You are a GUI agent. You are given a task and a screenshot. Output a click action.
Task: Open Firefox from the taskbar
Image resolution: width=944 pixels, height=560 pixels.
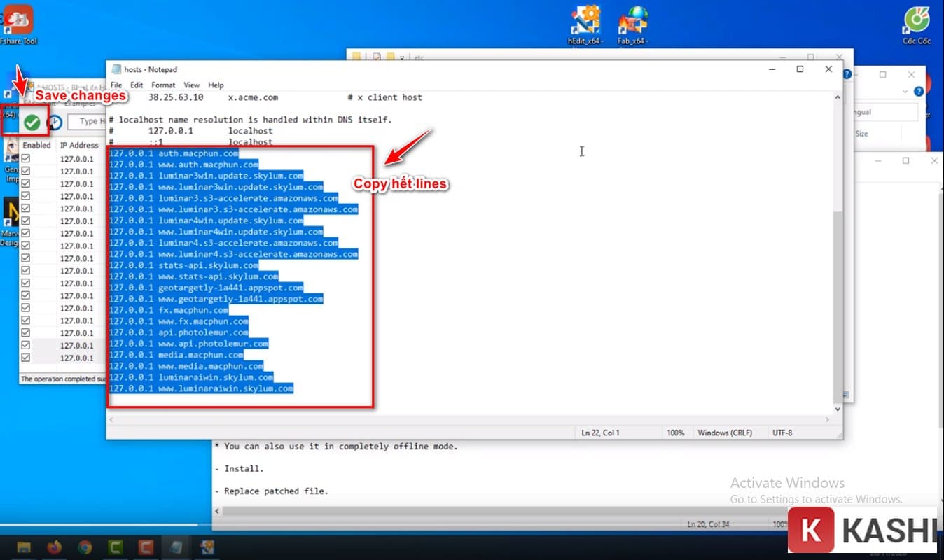coord(54,547)
